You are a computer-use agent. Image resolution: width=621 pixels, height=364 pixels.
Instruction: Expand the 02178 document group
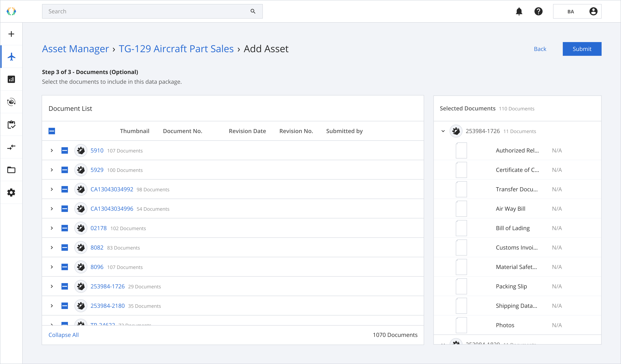52,228
